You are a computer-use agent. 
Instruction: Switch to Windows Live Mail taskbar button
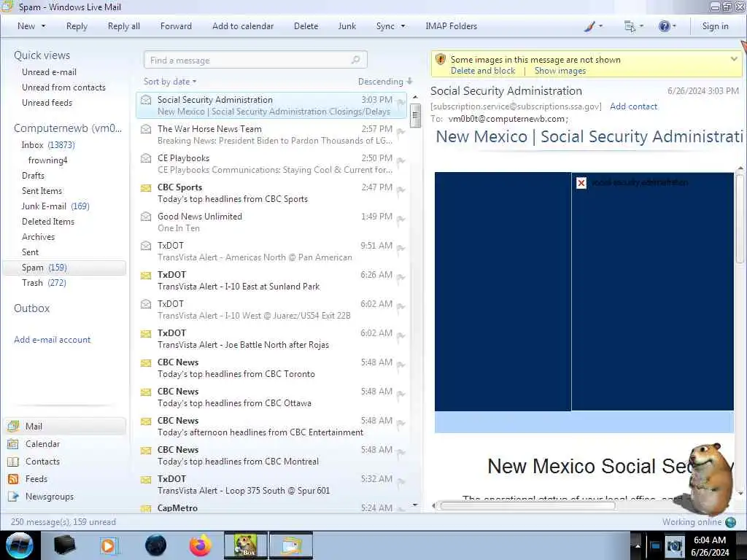pos(291,545)
